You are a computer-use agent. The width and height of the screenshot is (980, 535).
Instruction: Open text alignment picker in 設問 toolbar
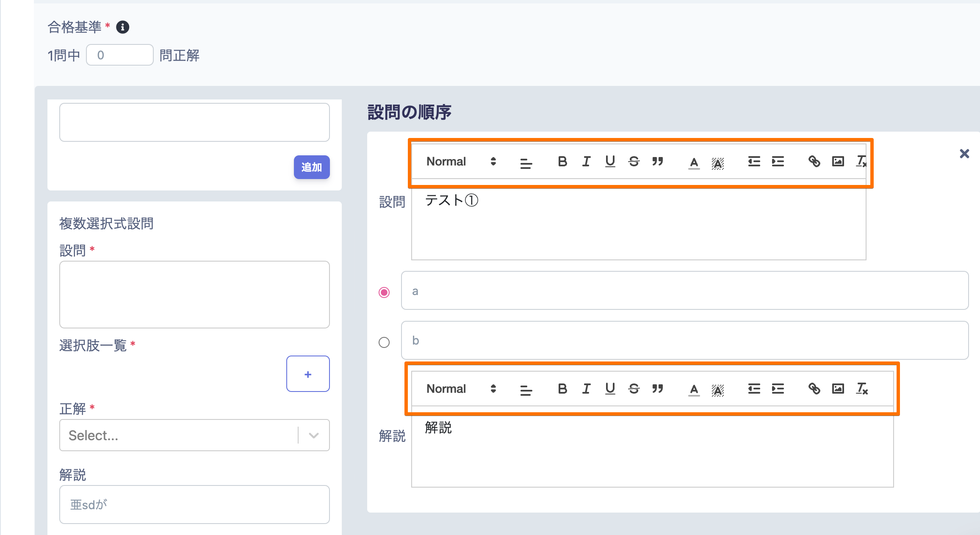coord(526,162)
